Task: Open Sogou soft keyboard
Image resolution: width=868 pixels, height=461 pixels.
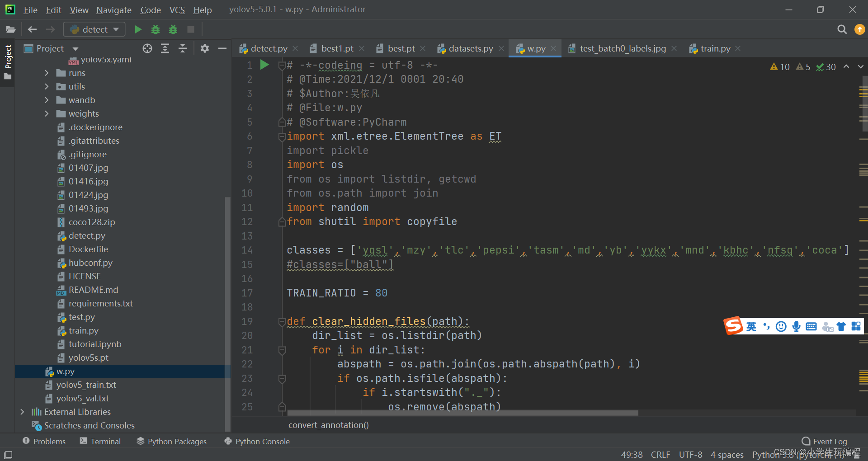Action: pyautogui.click(x=811, y=326)
